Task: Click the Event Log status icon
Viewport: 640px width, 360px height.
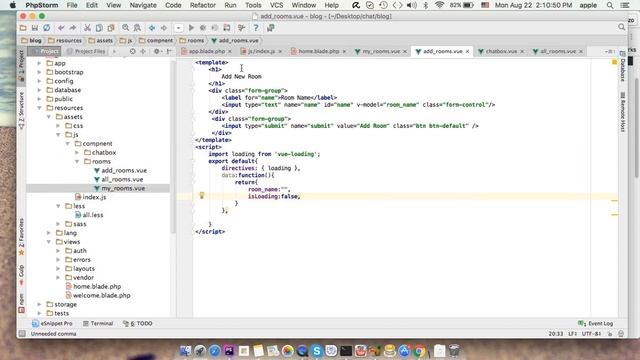Action: pyautogui.click(x=596, y=323)
